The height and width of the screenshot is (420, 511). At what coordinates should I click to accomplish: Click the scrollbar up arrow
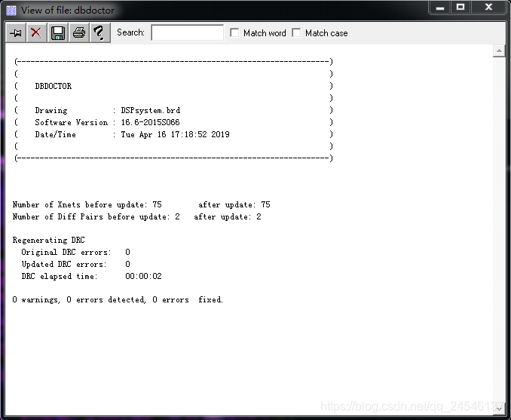click(499, 51)
